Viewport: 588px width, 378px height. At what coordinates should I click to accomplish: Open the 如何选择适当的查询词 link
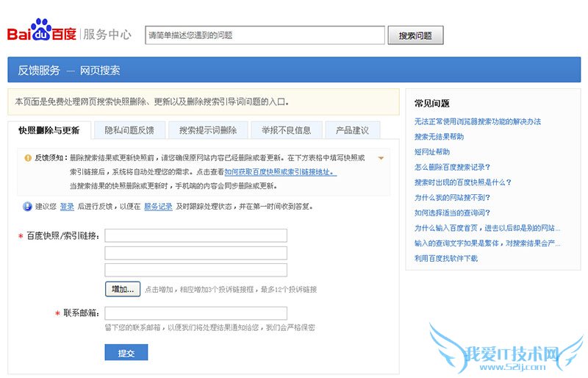click(x=452, y=213)
